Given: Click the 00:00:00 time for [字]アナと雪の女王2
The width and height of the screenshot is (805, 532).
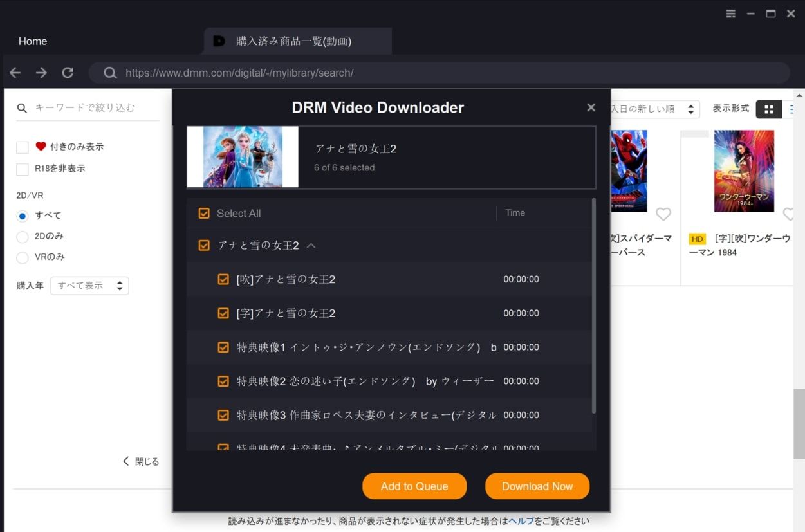Looking at the screenshot, I should coord(521,313).
